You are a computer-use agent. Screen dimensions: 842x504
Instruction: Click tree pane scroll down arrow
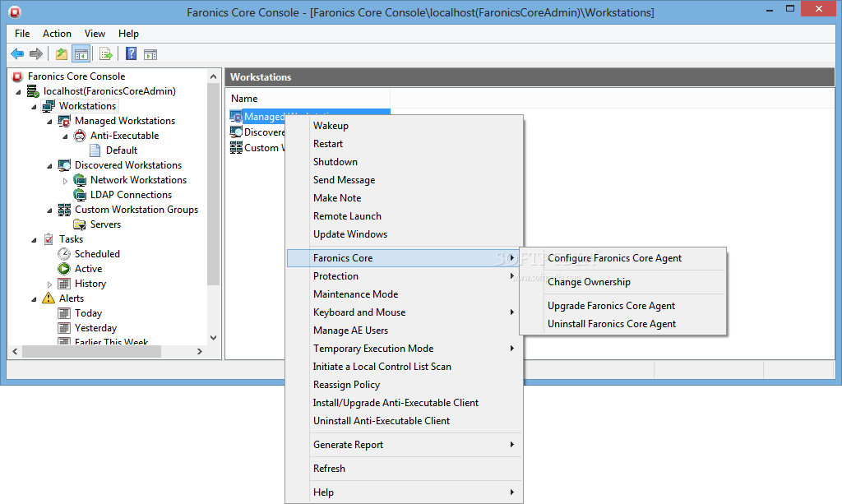tap(213, 338)
